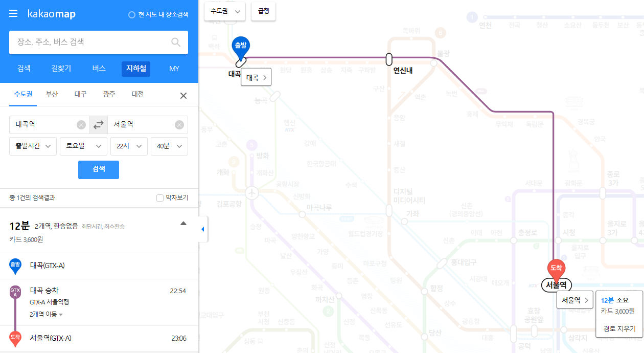Toggle the 급행 express button
The height and width of the screenshot is (353, 644).
coord(263,11)
